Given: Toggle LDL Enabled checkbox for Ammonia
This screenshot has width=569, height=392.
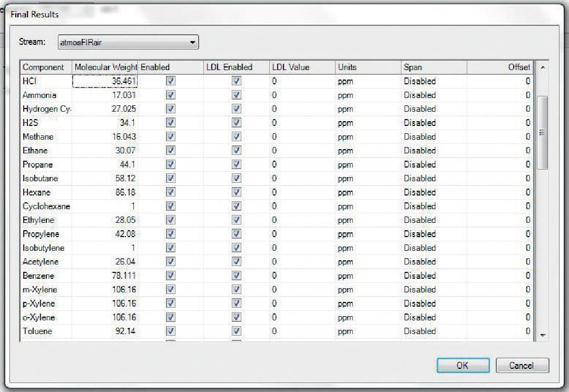Looking at the screenshot, I should click(237, 95).
